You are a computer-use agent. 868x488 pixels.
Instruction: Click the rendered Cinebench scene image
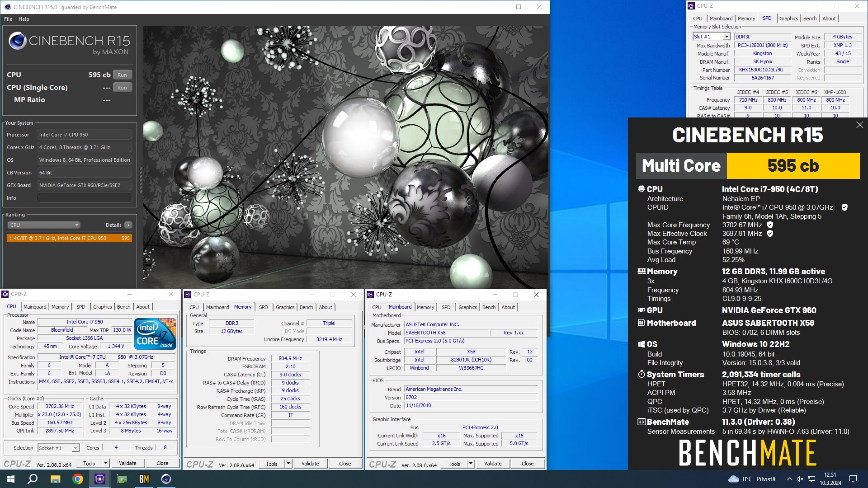(346, 157)
